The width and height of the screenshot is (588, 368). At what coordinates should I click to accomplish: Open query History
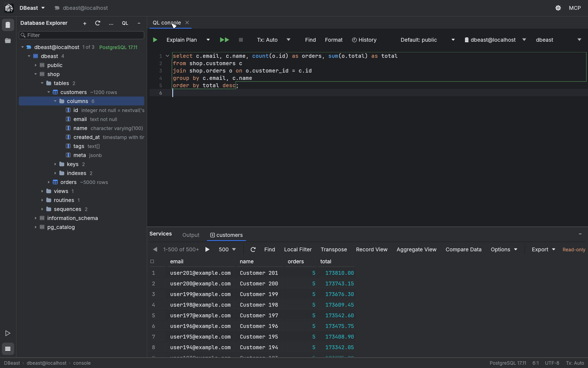coord(364,40)
